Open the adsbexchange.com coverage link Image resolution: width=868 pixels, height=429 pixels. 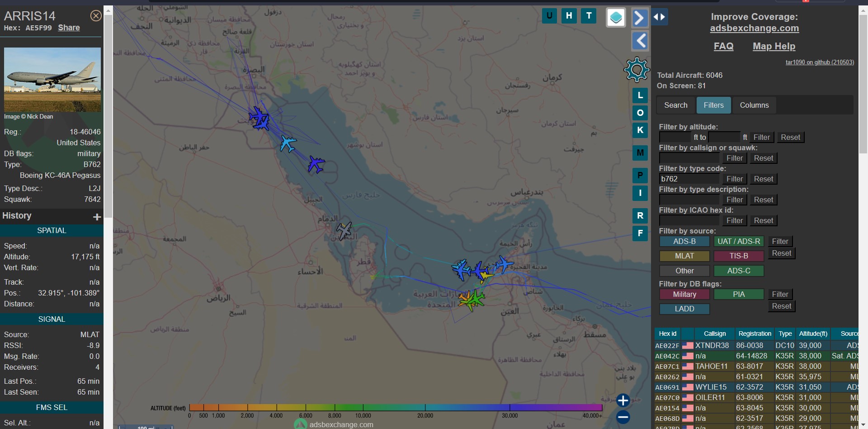754,29
